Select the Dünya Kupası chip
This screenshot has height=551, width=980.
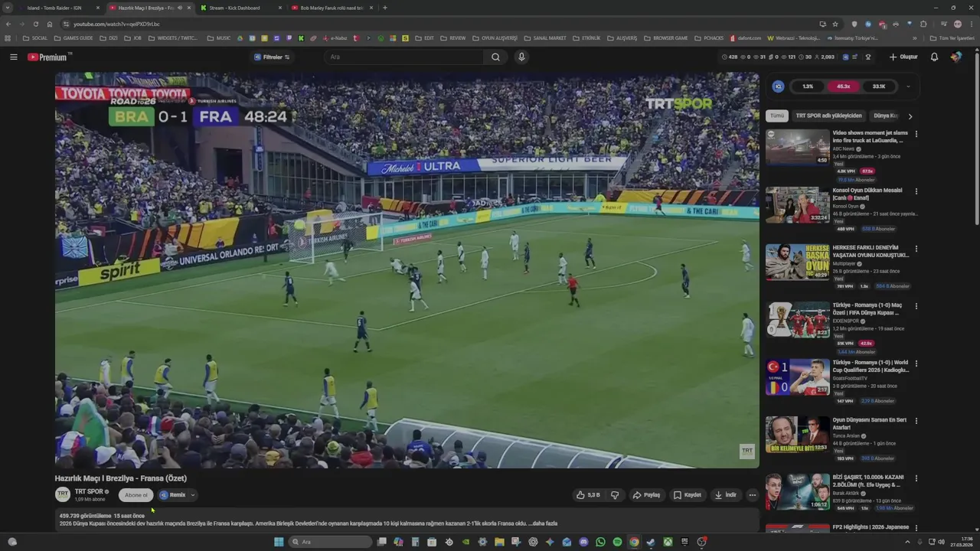(887, 116)
